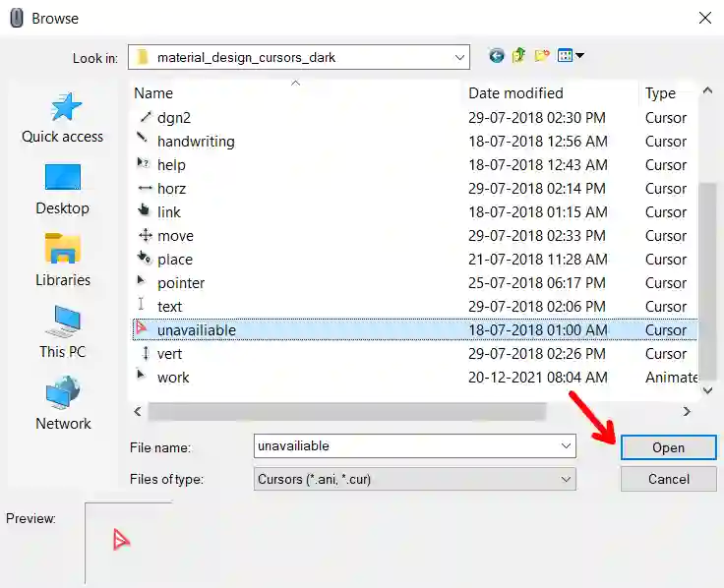Open Libraries from the sidebar
The width and height of the screenshot is (724, 588).
point(63,260)
